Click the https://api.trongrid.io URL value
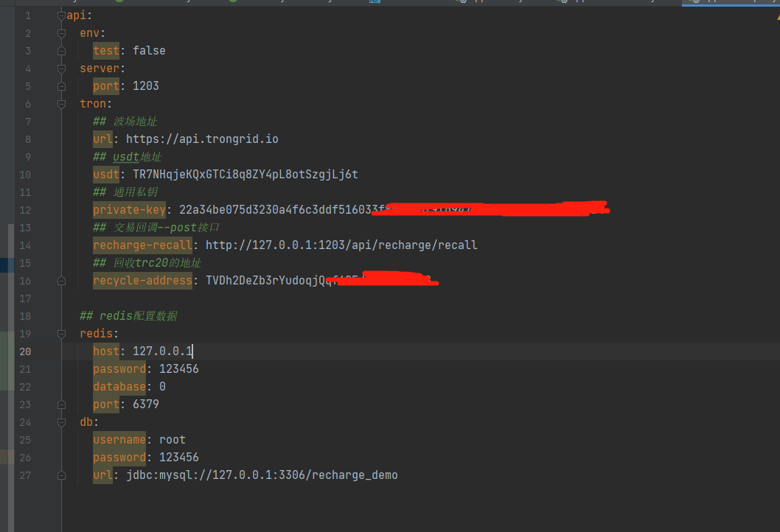The height and width of the screenshot is (532, 780). click(202, 139)
